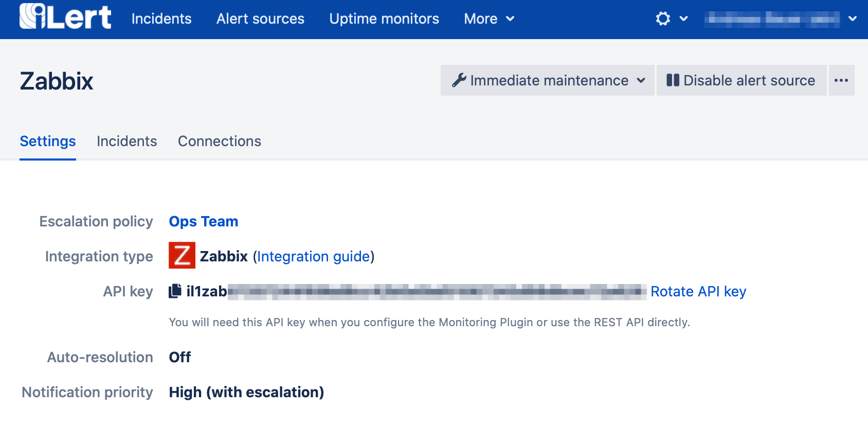Switch to the Incidents tab
Viewport: 868px width, 425px height.
(126, 141)
